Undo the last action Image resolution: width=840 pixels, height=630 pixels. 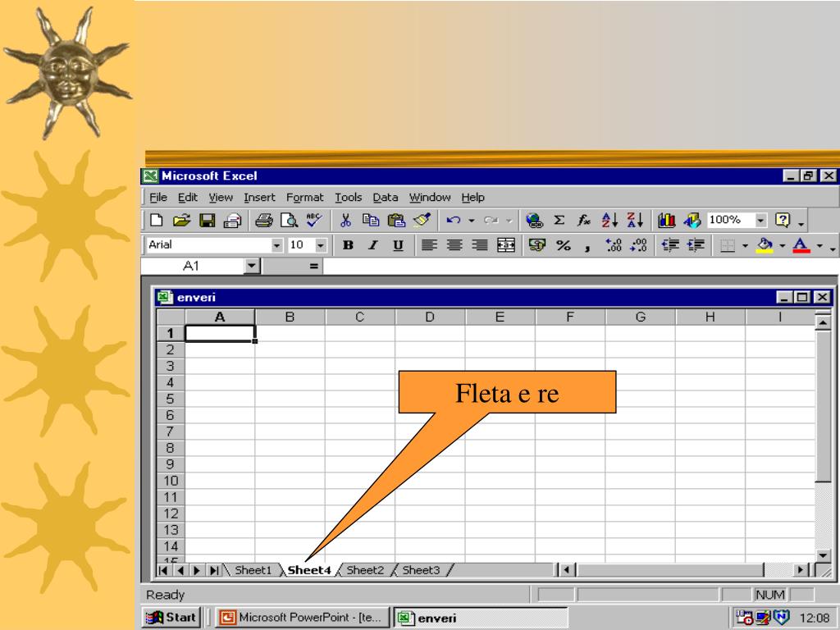click(454, 220)
